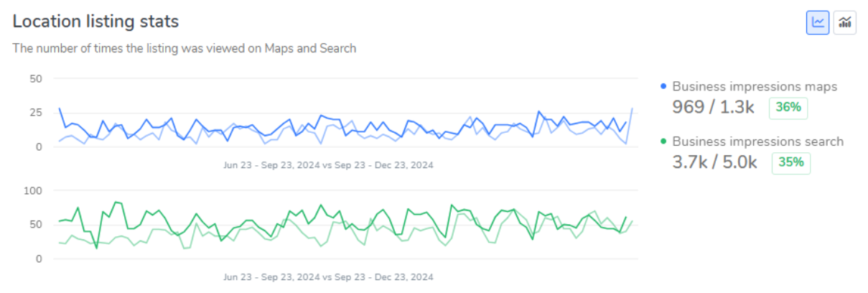The width and height of the screenshot is (868, 293).
Task: Switch to the bar chart view
Action: [x=845, y=22]
